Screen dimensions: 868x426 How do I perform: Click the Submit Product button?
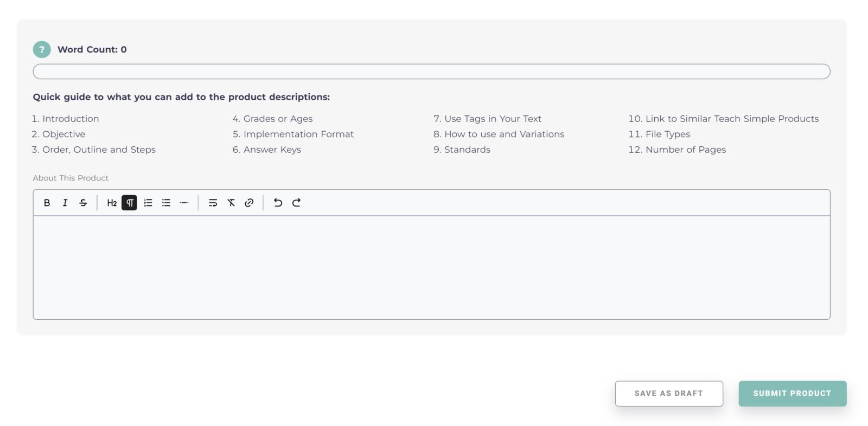point(793,393)
